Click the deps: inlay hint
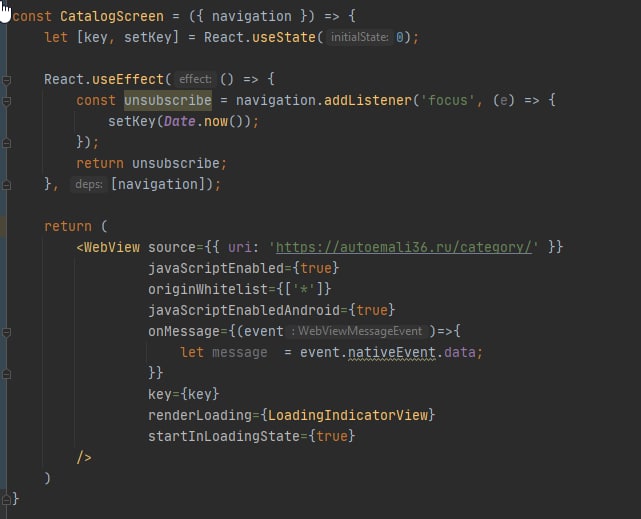This screenshot has height=519, width=641. click(89, 184)
